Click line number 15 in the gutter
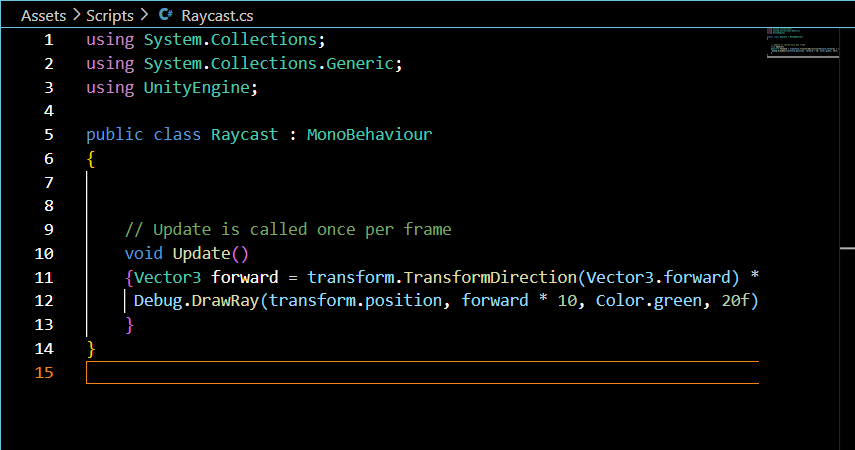Image resolution: width=855 pixels, height=450 pixels. 44,373
